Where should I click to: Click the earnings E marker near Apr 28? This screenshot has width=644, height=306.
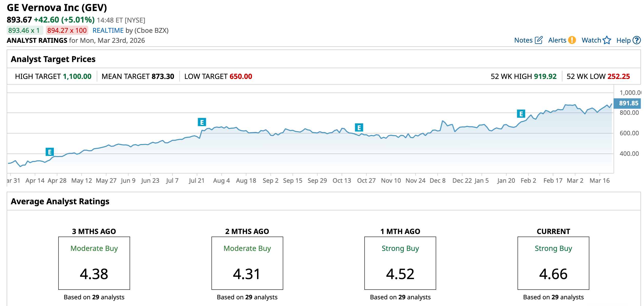50,152
